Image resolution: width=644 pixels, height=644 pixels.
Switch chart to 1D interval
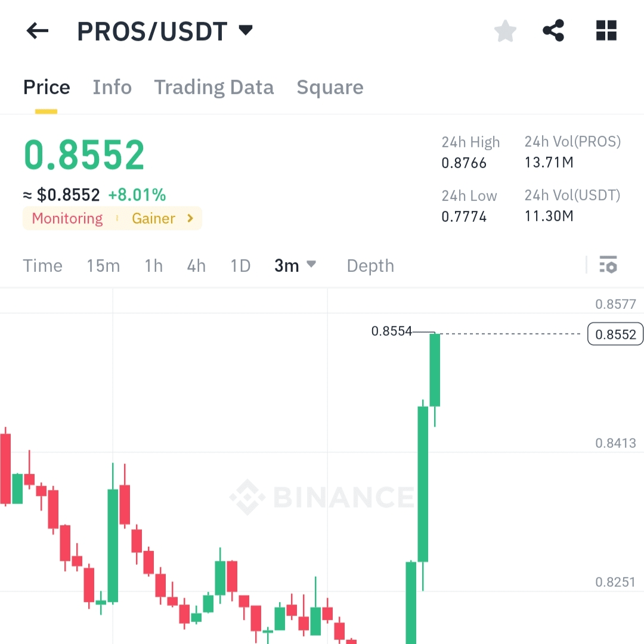[240, 265]
